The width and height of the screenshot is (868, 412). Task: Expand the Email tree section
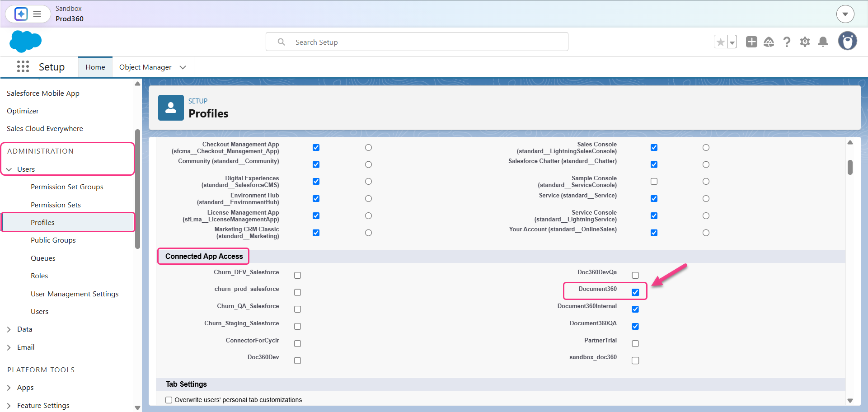(9, 347)
